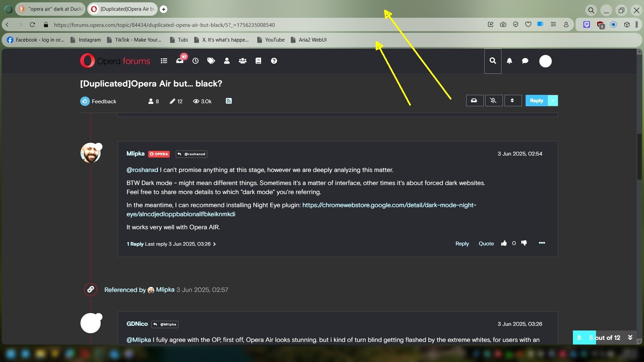Open a new tab with plus button
The image size is (644, 362).
(x=164, y=9)
